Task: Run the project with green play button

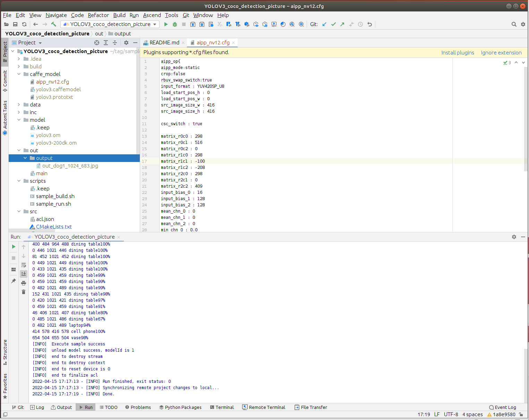Action: (x=166, y=24)
